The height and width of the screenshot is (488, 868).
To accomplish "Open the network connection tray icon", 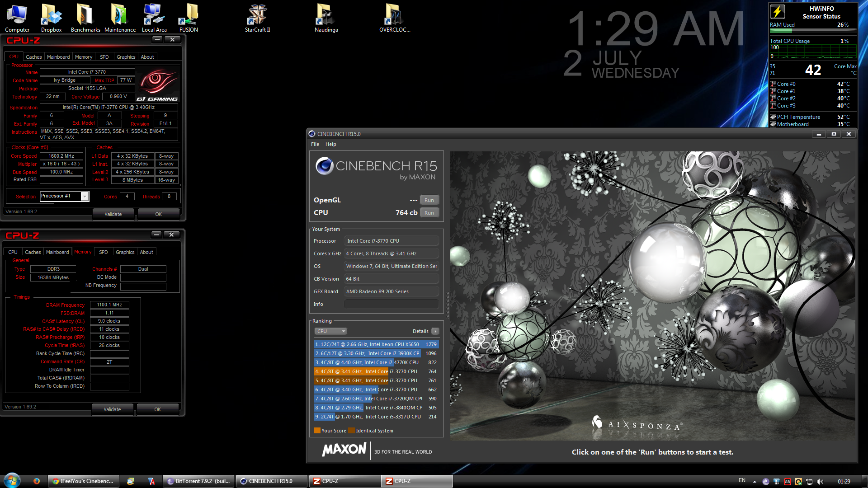I will click(x=809, y=482).
